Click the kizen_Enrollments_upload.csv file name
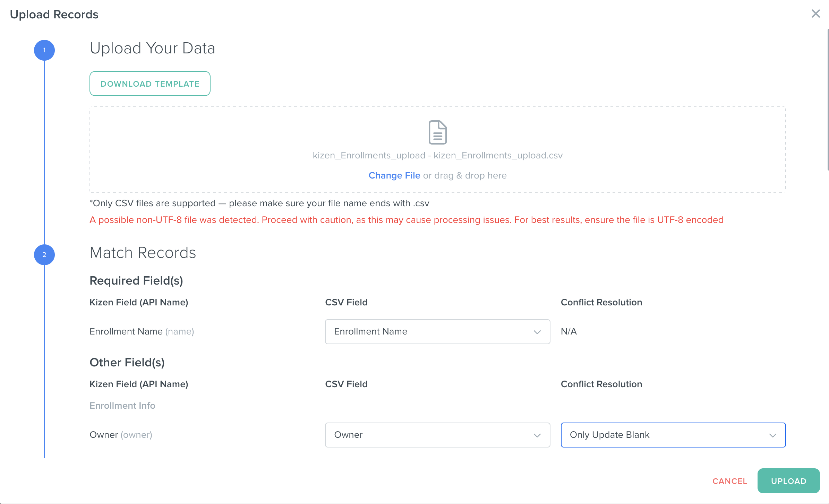 pyautogui.click(x=437, y=155)
